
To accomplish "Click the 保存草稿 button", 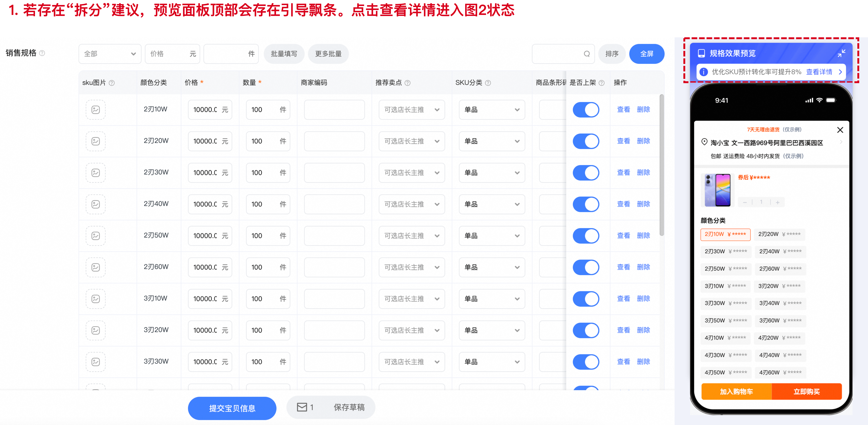I will (349, 407).
